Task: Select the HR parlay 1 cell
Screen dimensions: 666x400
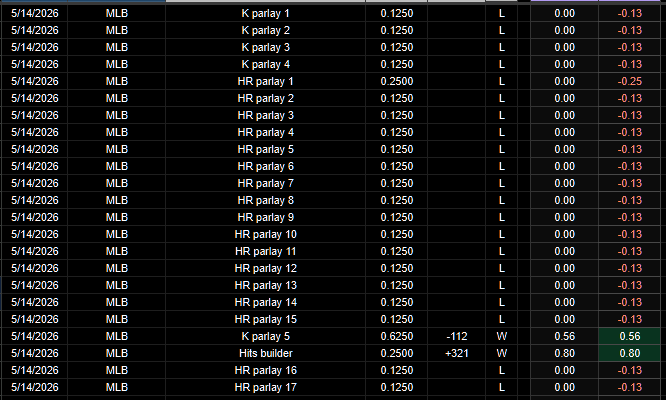Action: click(x=265, y=81)
